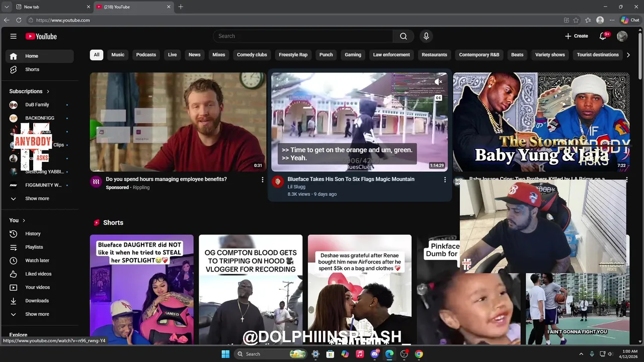Add this page to favorites star

click(576, 20)
